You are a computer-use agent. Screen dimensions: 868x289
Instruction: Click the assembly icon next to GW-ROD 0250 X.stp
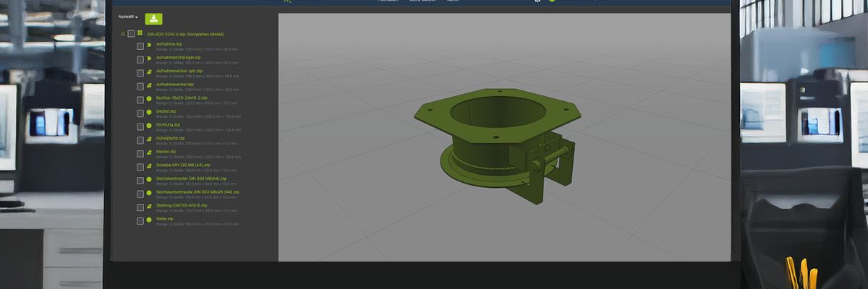click(140, 33)
